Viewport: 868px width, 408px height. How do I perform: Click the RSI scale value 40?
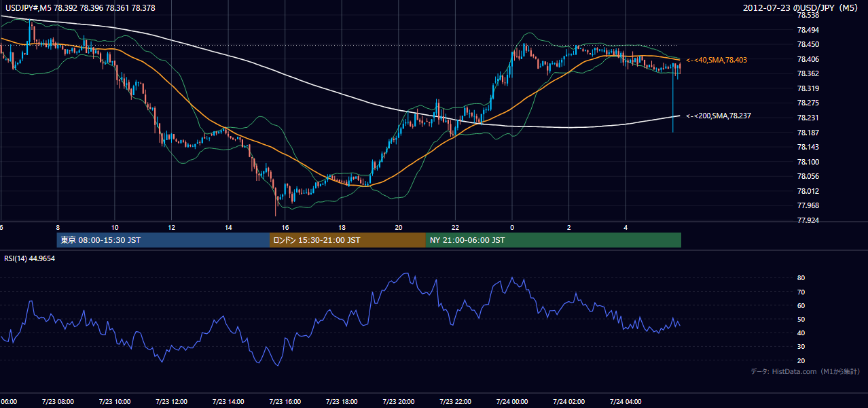(801, 333)
